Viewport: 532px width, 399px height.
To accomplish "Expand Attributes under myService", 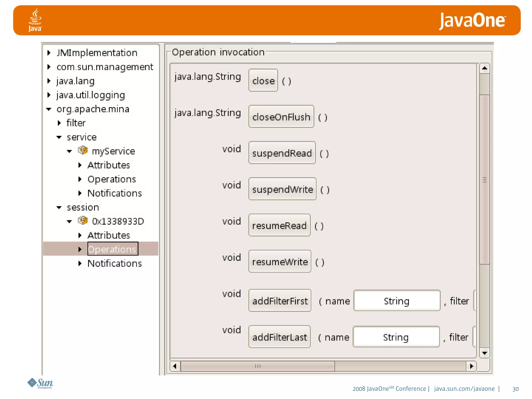I will (80, 165).
